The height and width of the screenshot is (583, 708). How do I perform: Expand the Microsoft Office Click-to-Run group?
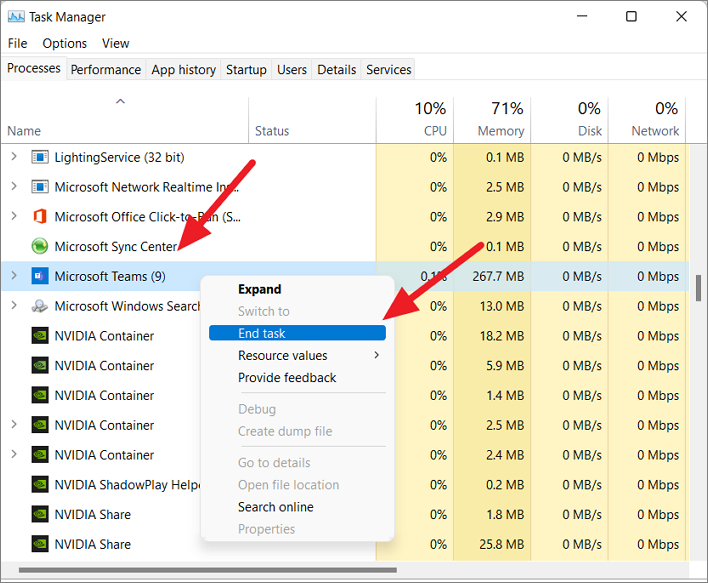(14, 216)
